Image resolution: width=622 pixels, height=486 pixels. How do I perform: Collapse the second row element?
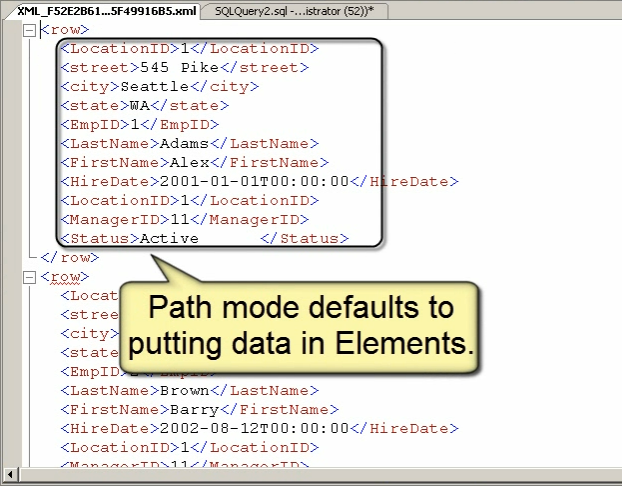[x=29, y=277]
